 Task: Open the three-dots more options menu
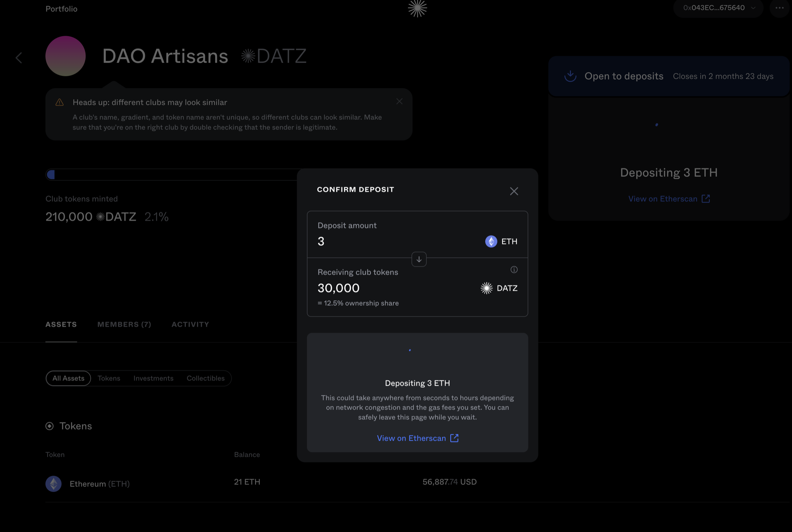(x=779, y=8)
